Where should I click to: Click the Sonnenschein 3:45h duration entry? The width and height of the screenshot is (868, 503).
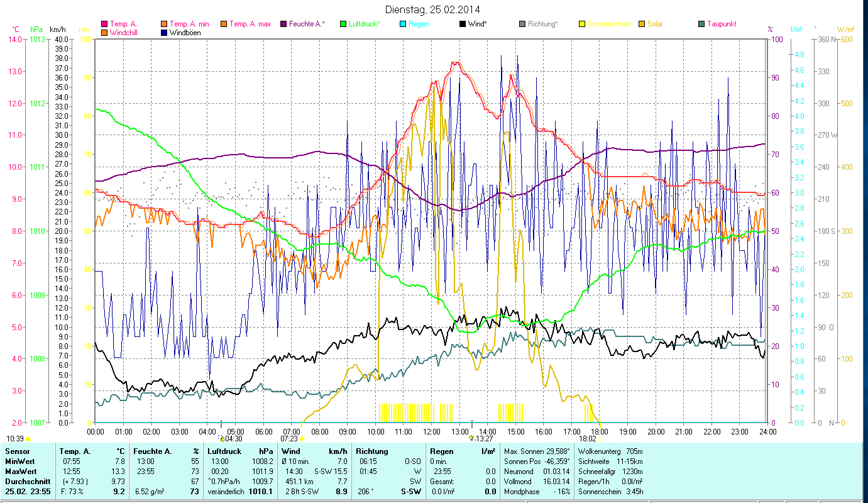point(610,492)
